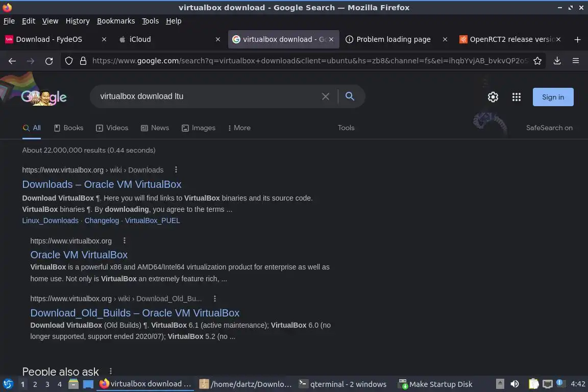Open options for virtualbox.org wiki Downloads result
588x392 pixels.
coord(176,169)
